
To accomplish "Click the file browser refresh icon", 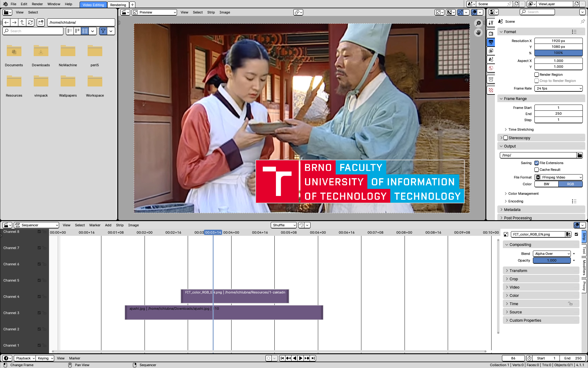I will tap(30, 22).
